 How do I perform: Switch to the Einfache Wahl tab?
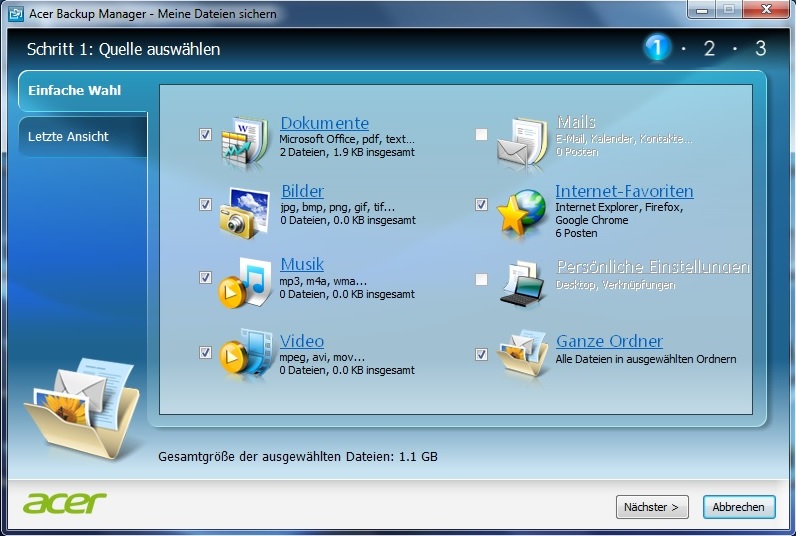coord(83,91)
